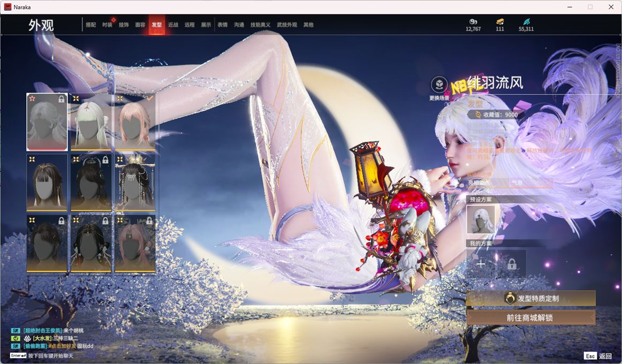Screen dimensions: 622x364
Task: Open the 展示 tab
Action: pos(206,25)
